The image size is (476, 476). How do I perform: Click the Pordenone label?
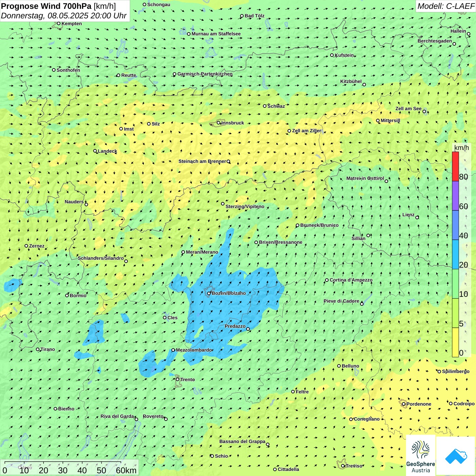(419, 404)
